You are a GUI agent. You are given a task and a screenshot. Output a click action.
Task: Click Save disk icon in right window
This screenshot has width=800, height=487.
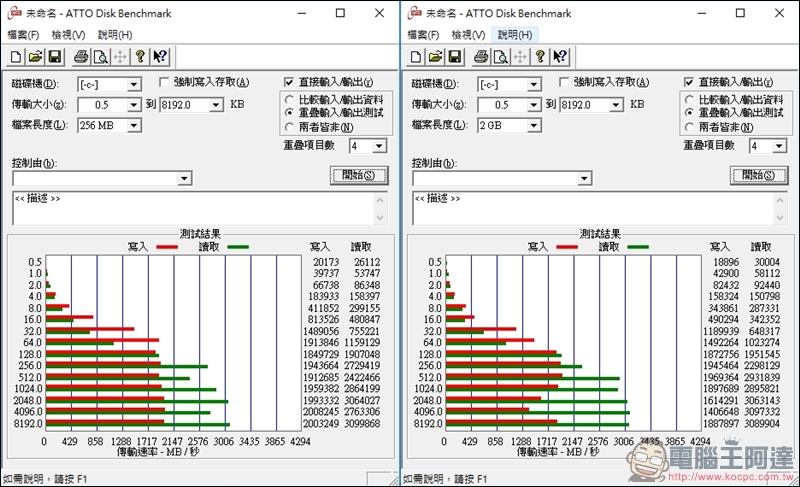pyautogui.click(x=455, y=57)
